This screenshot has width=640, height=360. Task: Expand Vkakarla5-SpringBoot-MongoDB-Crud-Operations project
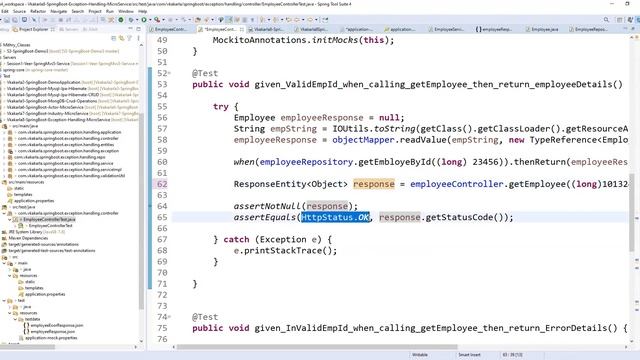coord(3,101)
